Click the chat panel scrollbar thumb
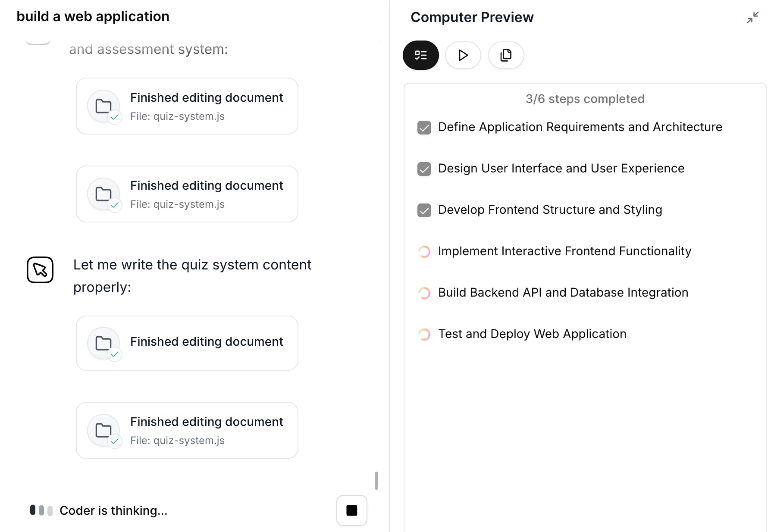This screenshot has height=532, width=771. tap(376, 481)
